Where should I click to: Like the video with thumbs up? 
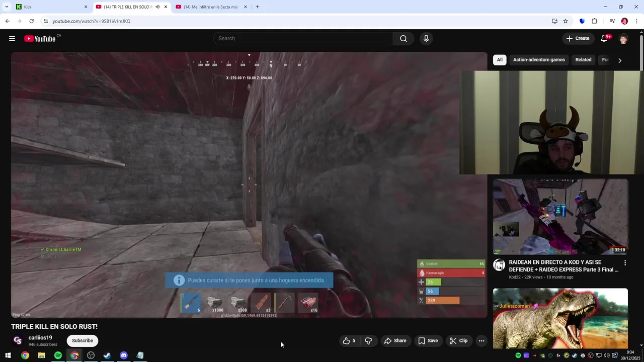[349, 341]
